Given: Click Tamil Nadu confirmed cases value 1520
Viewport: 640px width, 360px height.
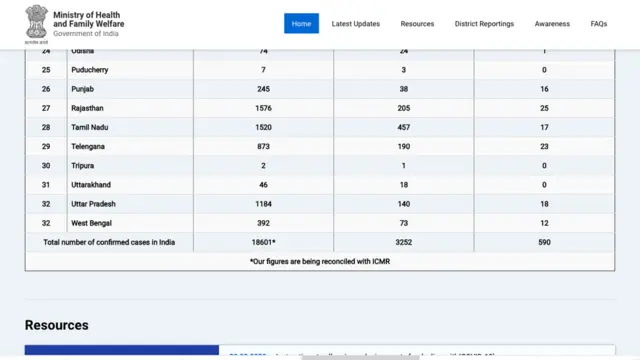Looking at the screenshot, I should coord(263,127).
